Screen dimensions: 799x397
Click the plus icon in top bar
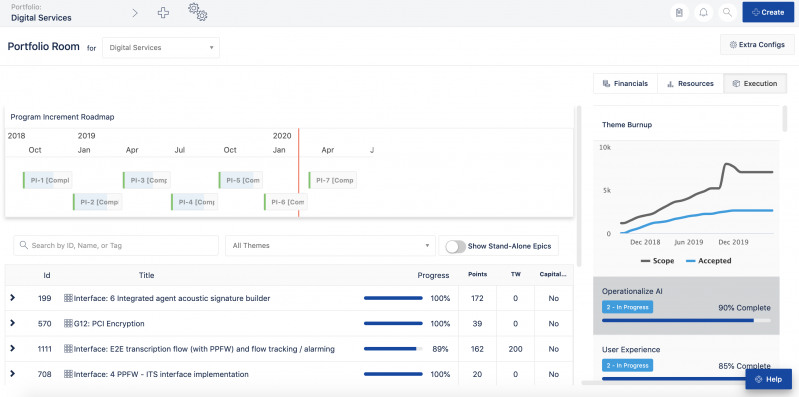163,13
